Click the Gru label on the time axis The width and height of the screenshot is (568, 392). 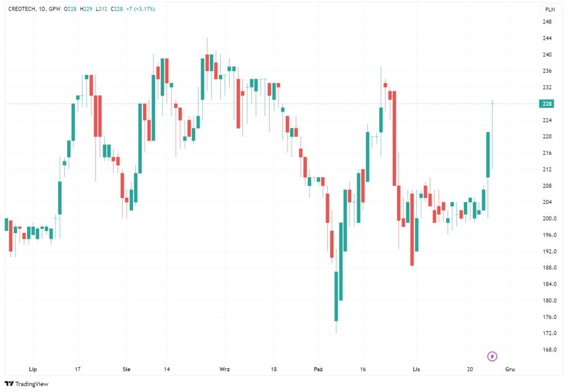point(510,369)
